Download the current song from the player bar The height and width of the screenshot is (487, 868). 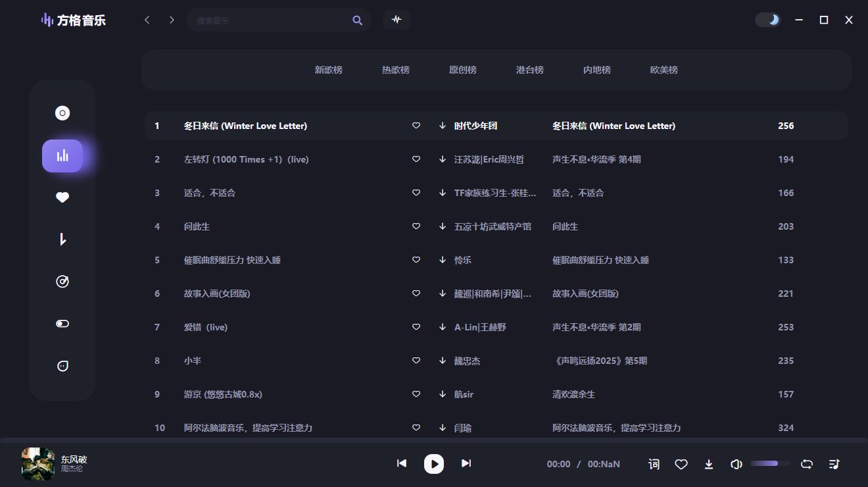[709, 464]
